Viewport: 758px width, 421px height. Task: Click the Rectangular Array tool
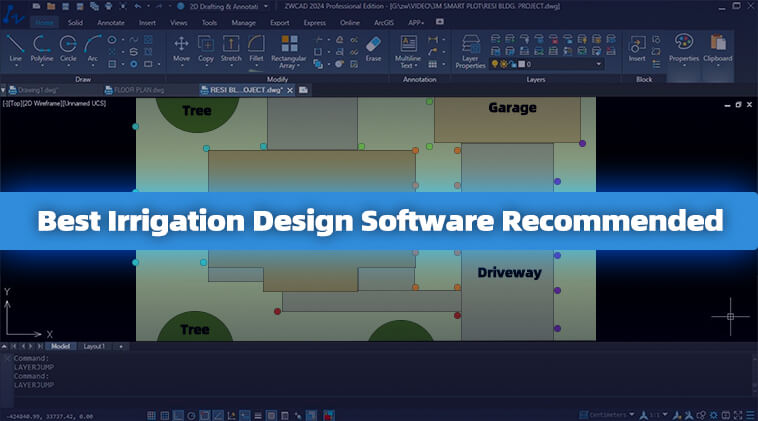click(289, 51)
